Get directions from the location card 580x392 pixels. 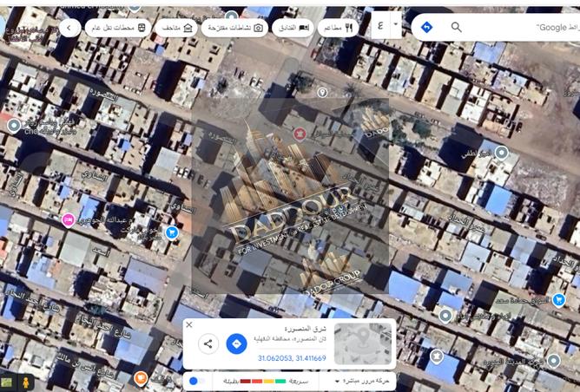[237, 344]
